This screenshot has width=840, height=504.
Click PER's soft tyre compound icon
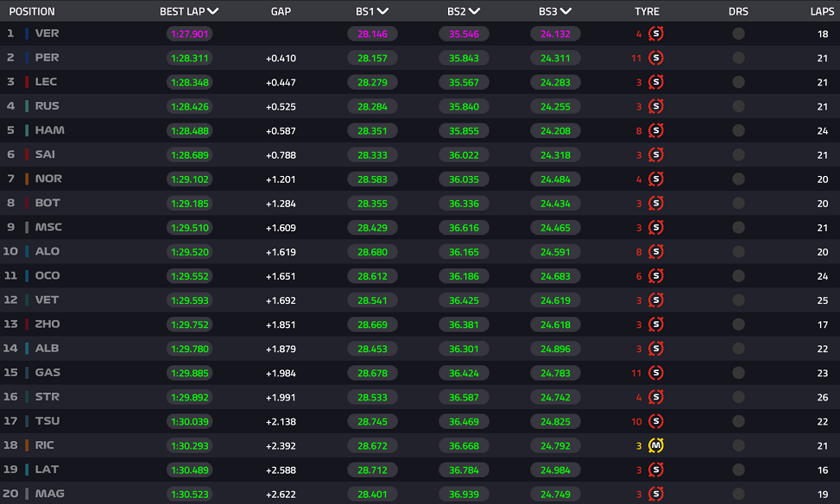[x=656, y=58]
